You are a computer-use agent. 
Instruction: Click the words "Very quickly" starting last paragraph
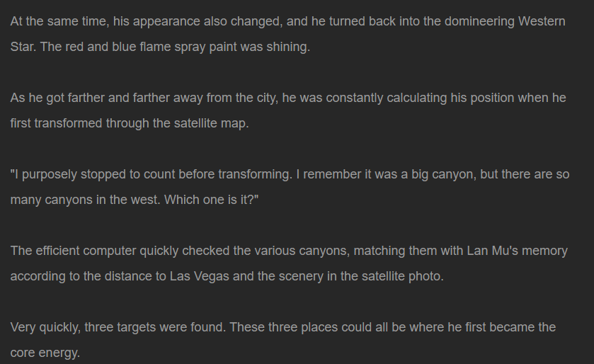coord(44,327)
